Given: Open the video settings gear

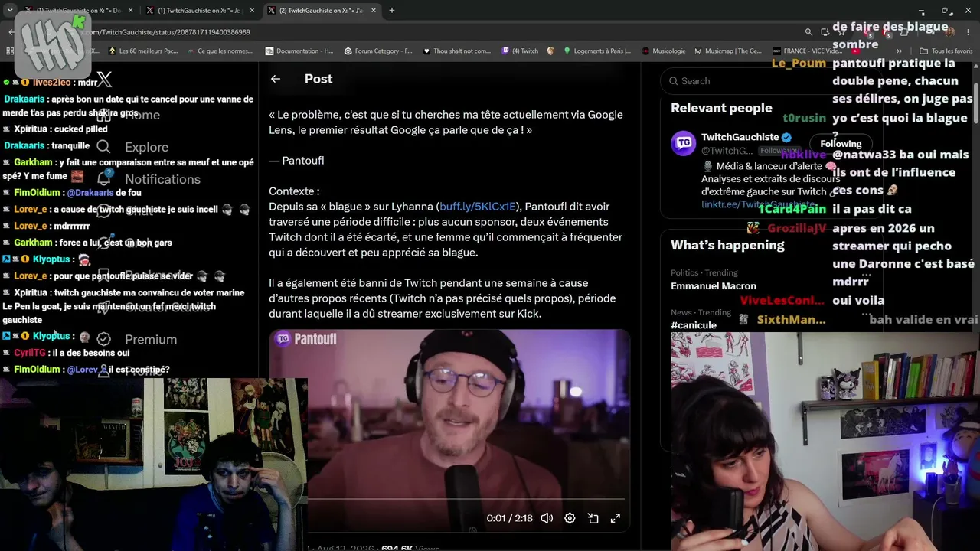Looking at the screenshot, I should 570,518.
